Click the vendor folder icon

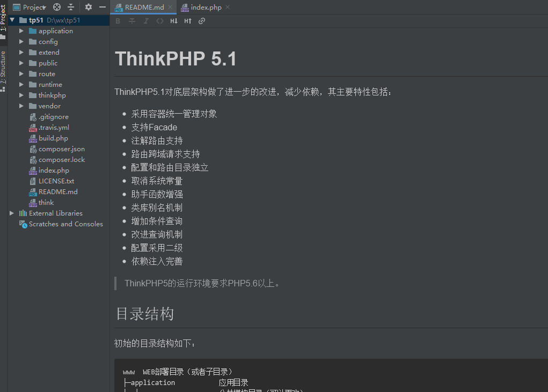pos(33,106)
